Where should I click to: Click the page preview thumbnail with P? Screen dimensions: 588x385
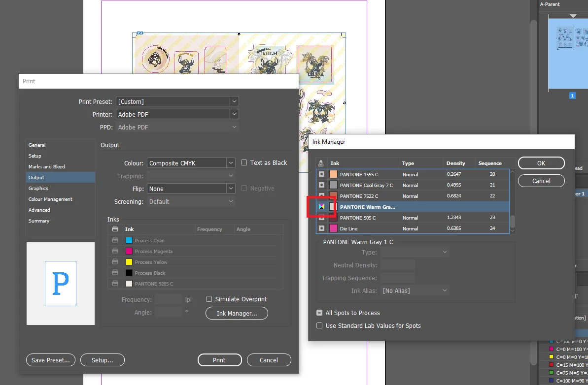coord(61,284)
